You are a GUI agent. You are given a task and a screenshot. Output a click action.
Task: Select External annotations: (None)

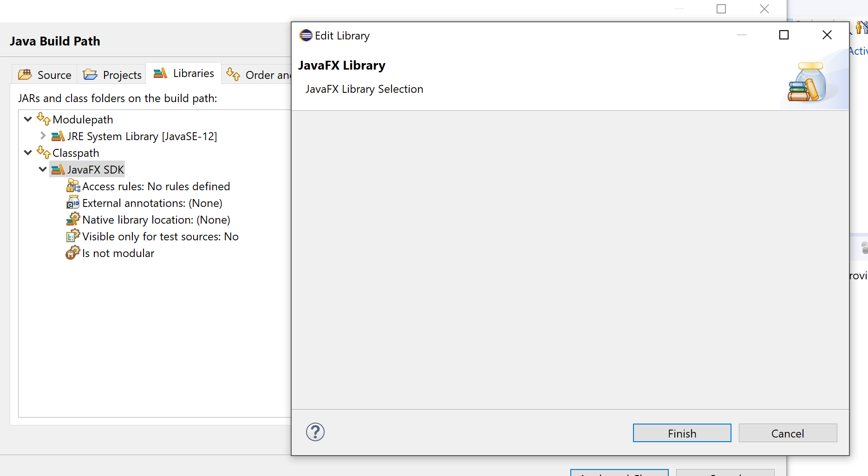coord(152,203)
